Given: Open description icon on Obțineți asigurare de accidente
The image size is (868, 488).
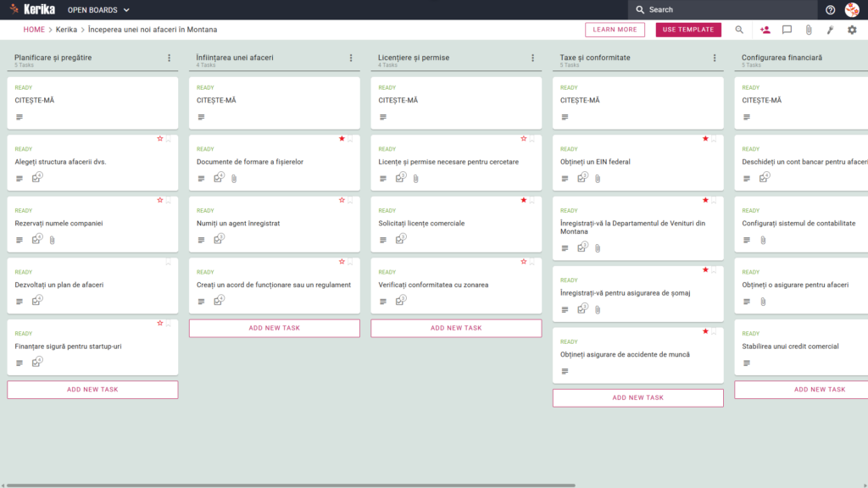Looking at the screenshot, I should click(x=565, y=371).
